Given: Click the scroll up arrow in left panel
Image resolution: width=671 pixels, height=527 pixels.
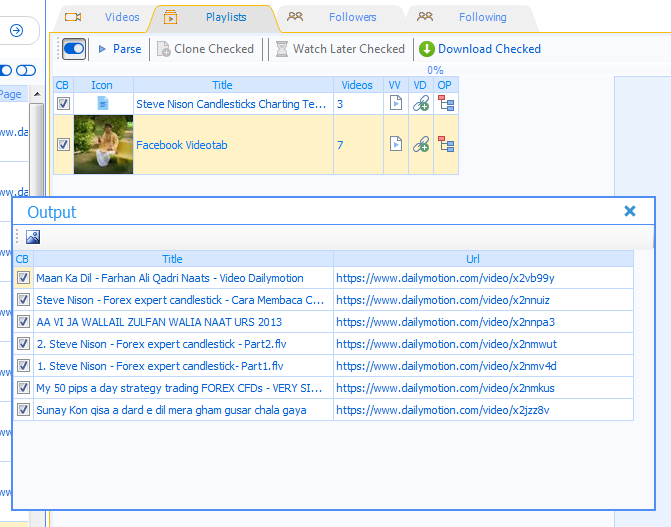Looking at the screenshot, I should (37, 94).
